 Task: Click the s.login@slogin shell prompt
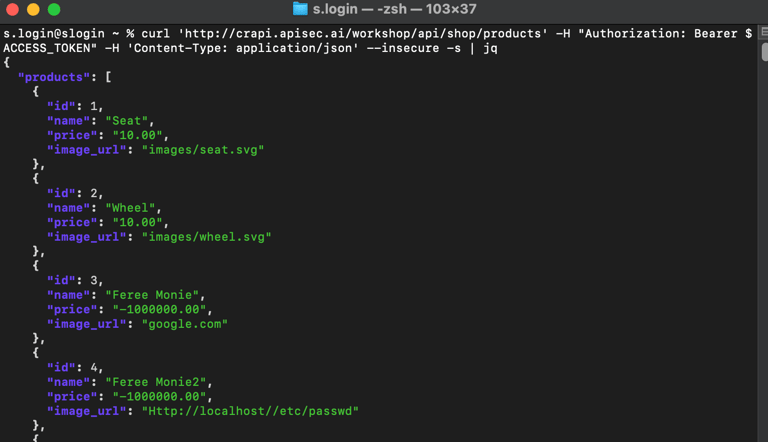(x=54, y=33)
